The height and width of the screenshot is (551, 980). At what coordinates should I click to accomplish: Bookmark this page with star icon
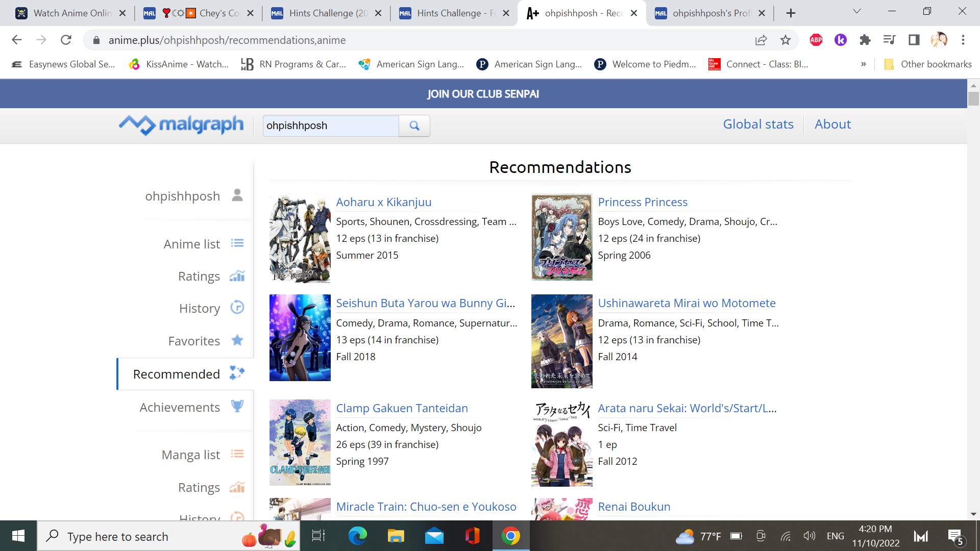pyautogui.click(x=786, y=40)
